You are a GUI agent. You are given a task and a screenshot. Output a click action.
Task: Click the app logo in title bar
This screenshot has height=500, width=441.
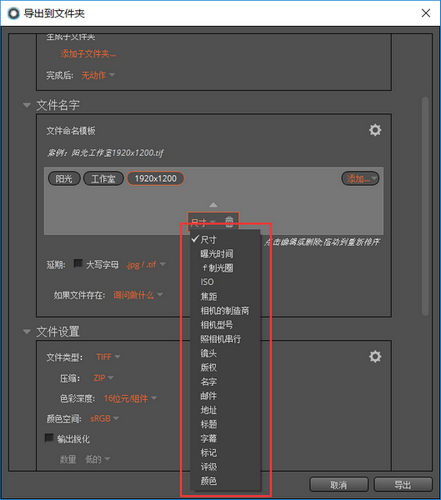(x=14, y=14)
